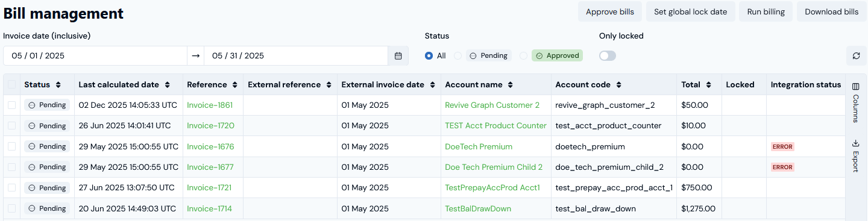Open the calendar date picker icon
The width and height of the screenshot is (868, 221).
(398, 56)
